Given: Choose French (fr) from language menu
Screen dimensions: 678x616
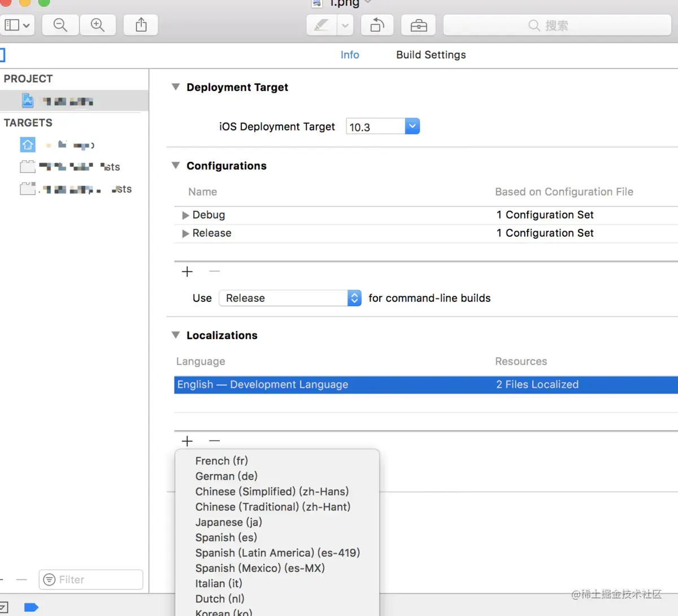Looking at the screenshot, I should tap(277, 461).
